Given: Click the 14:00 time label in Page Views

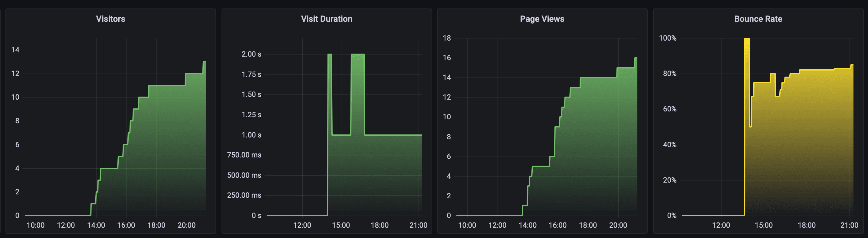Looking at the screenshot, I should (x=527, y=225).
